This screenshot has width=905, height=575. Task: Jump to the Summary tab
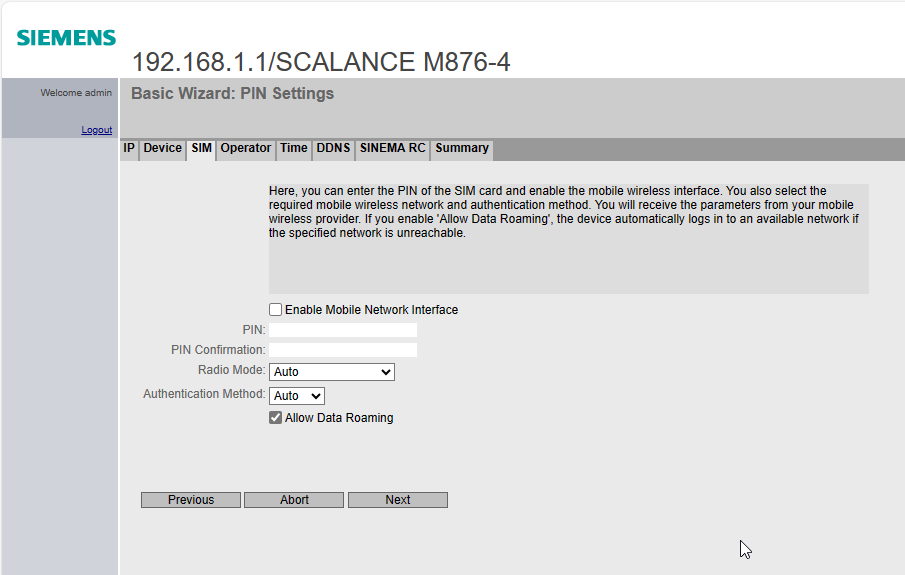461,148
